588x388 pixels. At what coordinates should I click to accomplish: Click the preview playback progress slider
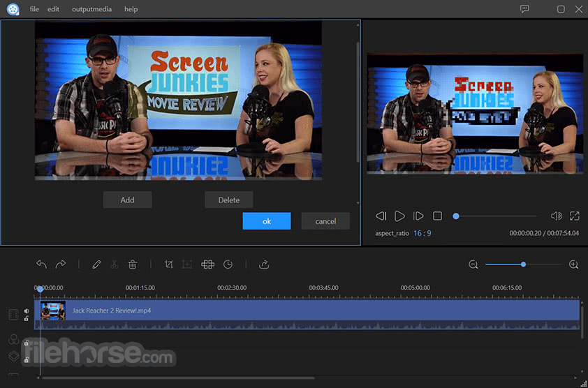(x=495, y=216)
